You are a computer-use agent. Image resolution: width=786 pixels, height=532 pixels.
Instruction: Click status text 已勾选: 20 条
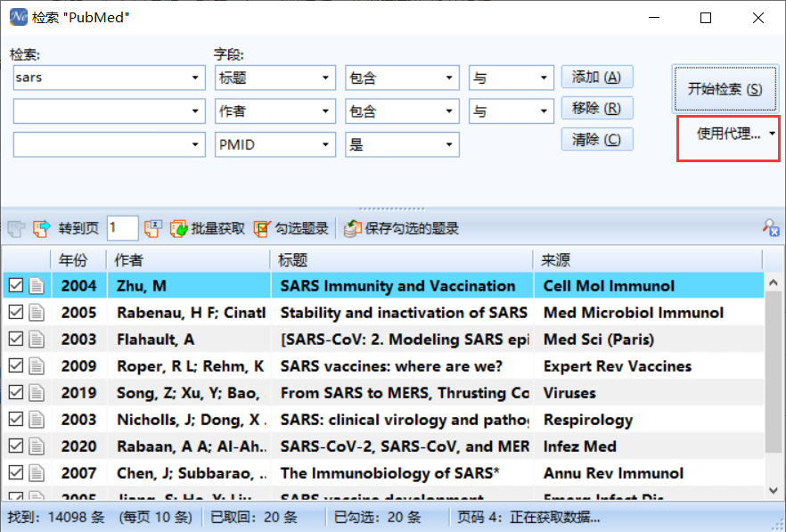[378, 517]
